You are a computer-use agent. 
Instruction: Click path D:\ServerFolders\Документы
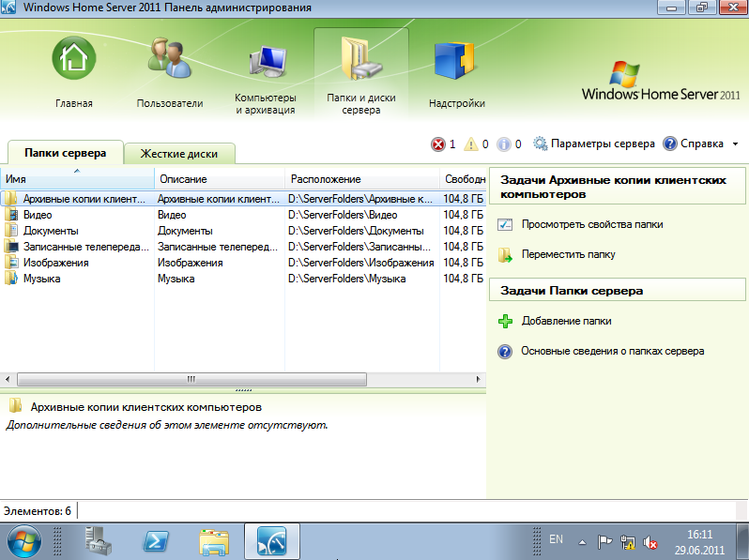click(356, 231)
